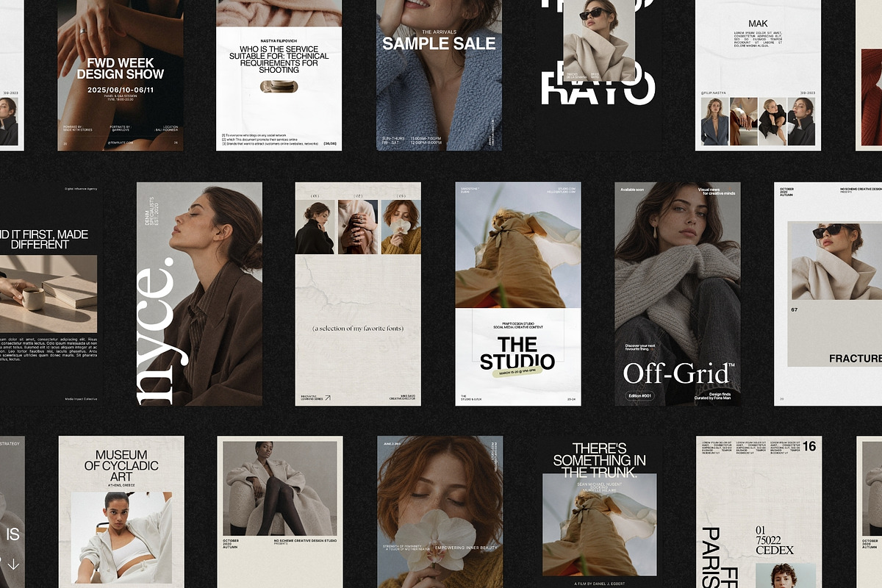Image resolution: width=882 pixels, height=588 pixels.
Task: Select the 'NASTYA FILIPOVICH' name text
Action: pyautogui.click(x=279, y=40)
